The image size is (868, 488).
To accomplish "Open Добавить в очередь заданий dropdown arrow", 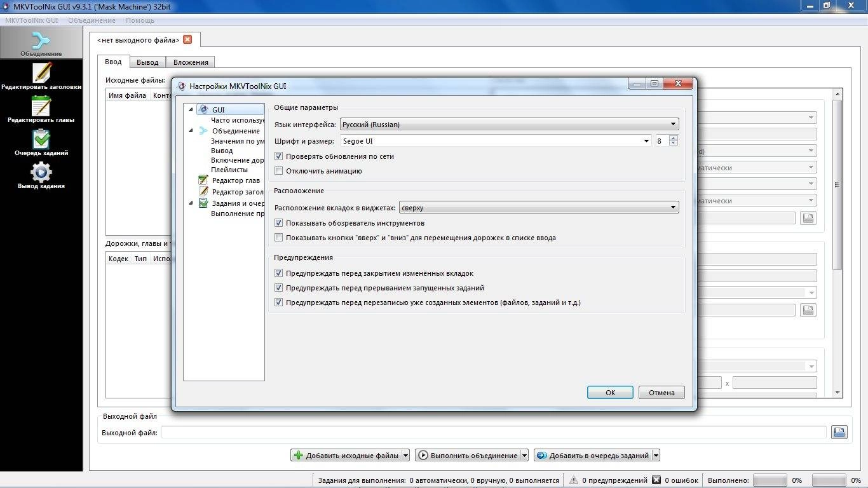I will [x=656, y=455].
